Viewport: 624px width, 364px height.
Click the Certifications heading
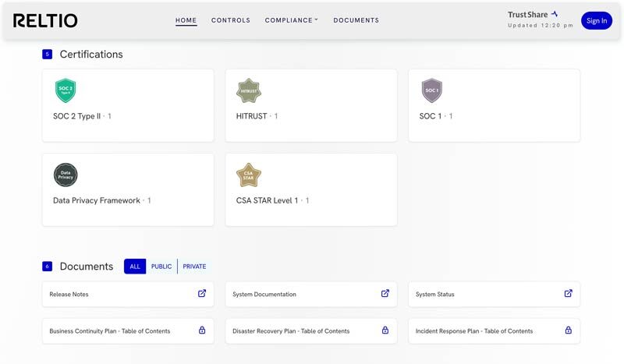91,54
